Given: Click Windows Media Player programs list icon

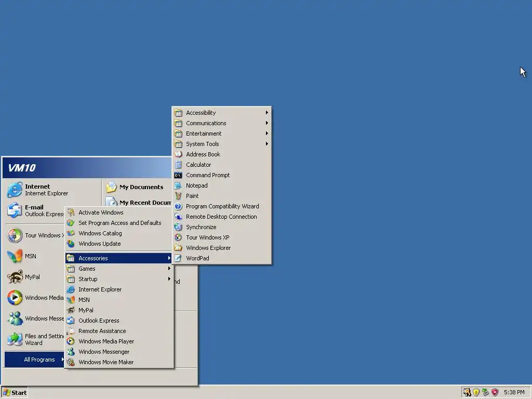Looking at the screenshot, I should click(71, 341).
